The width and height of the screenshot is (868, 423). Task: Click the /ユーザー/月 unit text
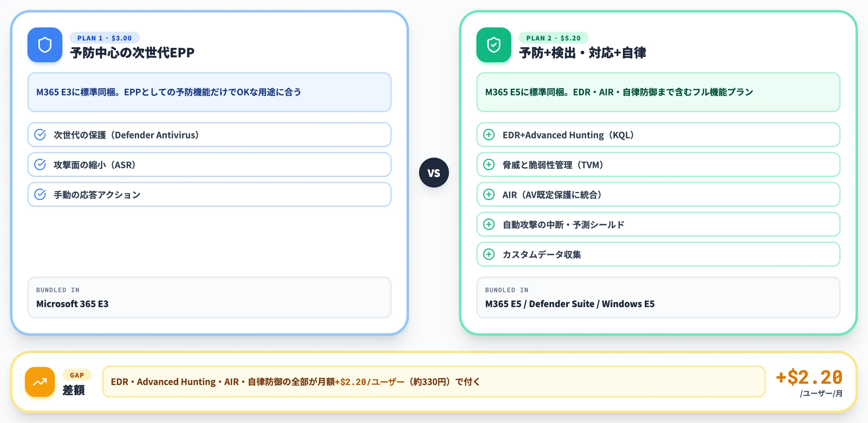pos(821,393)
